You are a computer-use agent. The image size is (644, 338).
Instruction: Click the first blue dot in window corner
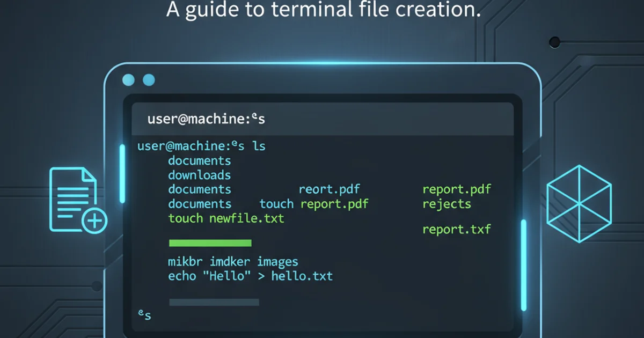coord(129,80)
